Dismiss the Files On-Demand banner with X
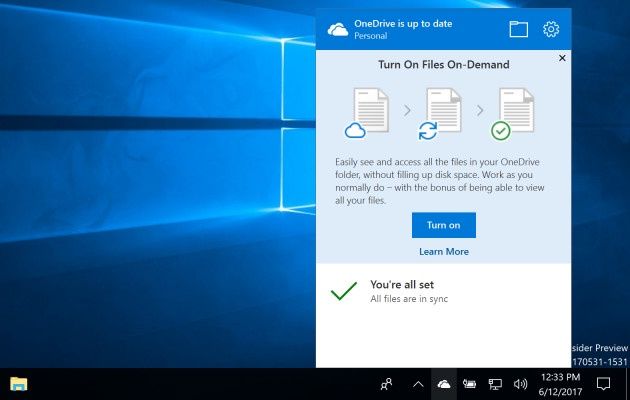Viewport: 630px width, 400px height. 562,58
